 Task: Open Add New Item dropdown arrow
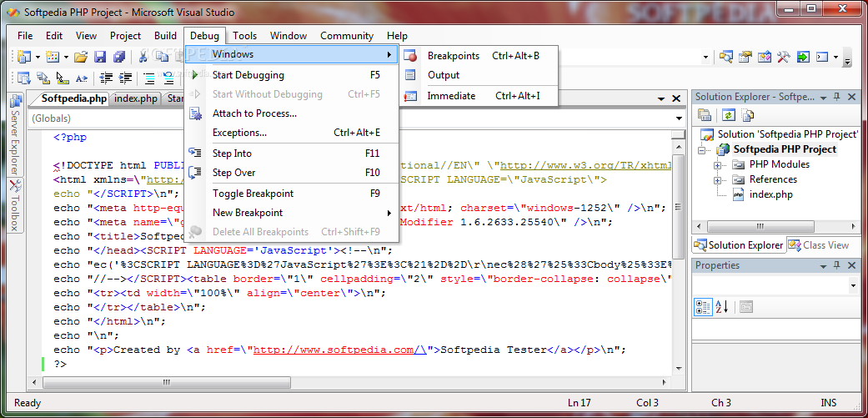(66, 57)
